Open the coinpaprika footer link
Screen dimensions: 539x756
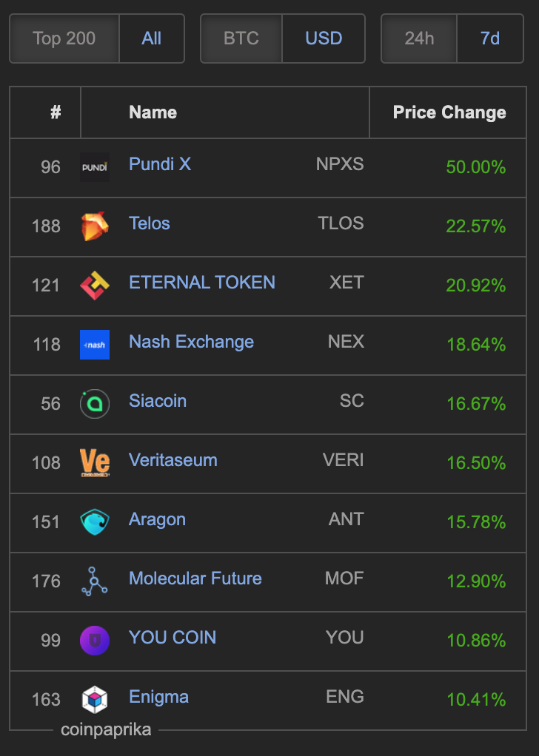pyautogui.click(x=106, y=730)
